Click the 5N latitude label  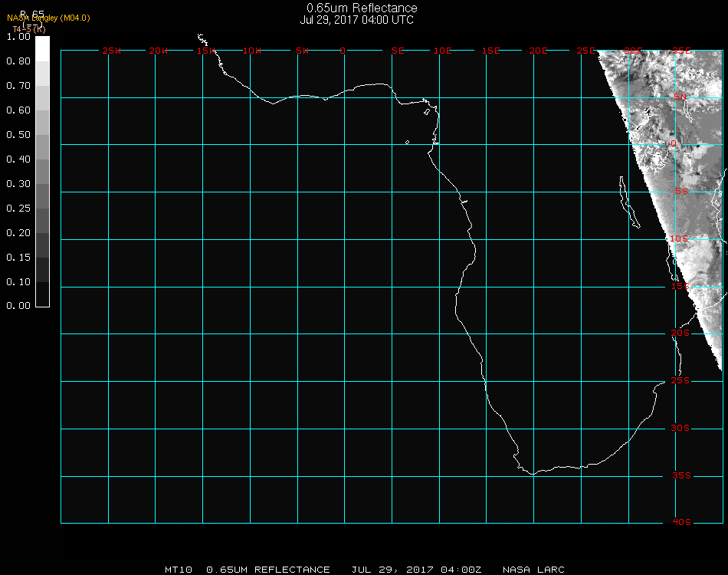click(x=680, y=97)
